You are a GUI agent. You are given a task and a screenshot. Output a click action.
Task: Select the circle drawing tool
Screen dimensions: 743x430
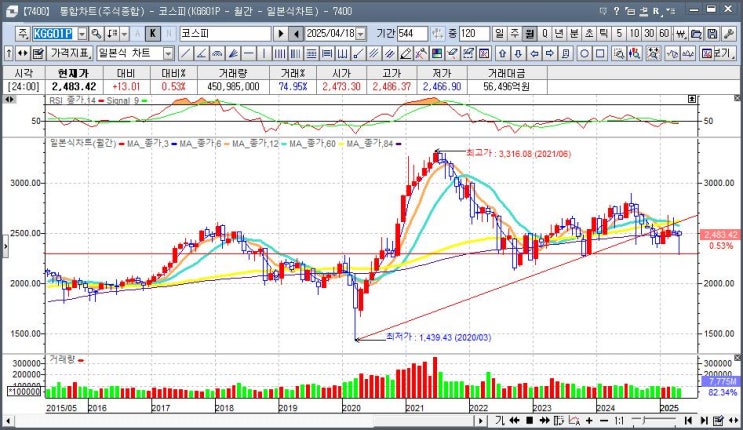pos(584,54)
